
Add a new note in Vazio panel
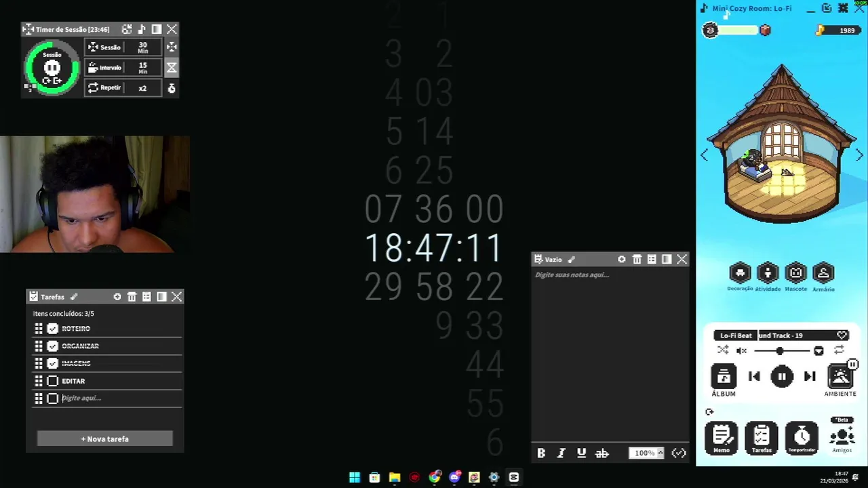pyautogui.click(x=622, y=260)
